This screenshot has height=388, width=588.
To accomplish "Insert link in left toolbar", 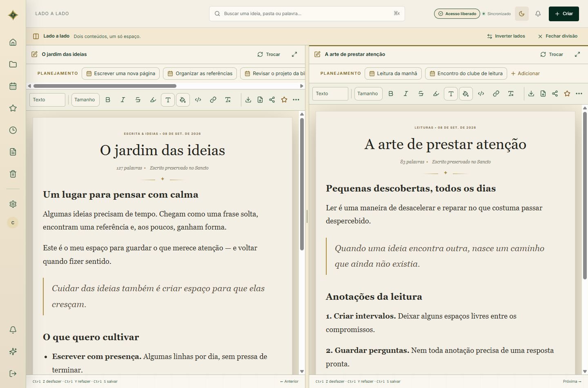I will [x=213, y=100].
